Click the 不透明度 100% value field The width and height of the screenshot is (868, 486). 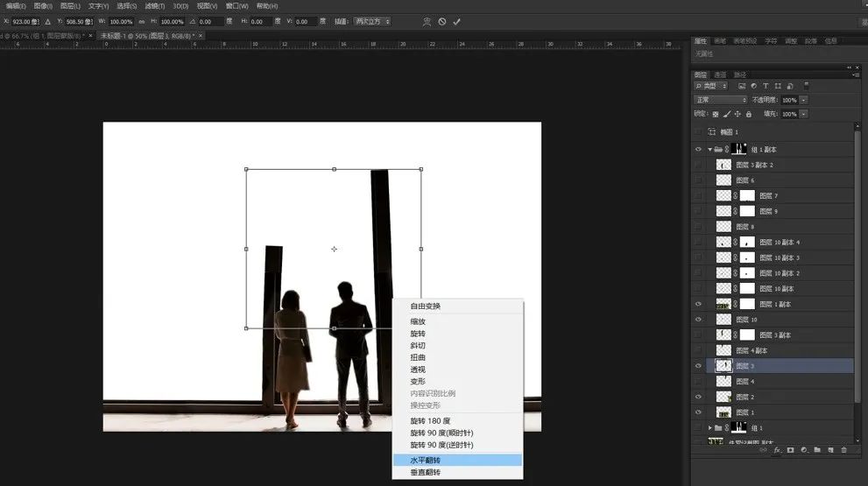(789, 100)
